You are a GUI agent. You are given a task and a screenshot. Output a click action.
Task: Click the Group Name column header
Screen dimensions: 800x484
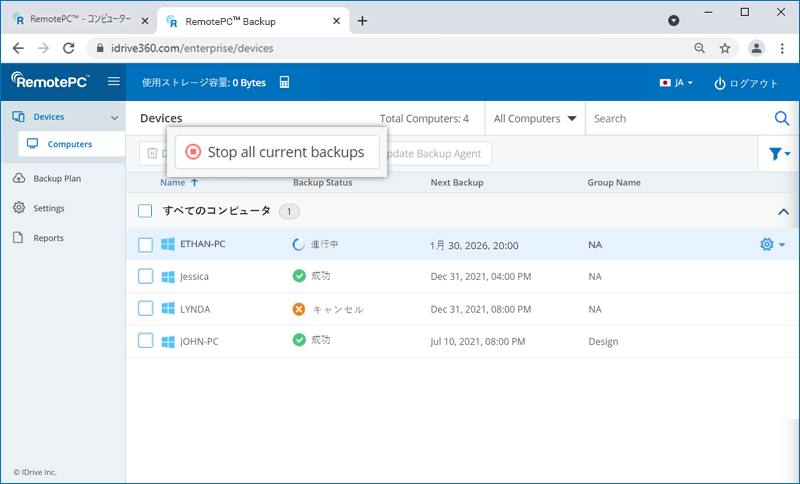[614, 182]
